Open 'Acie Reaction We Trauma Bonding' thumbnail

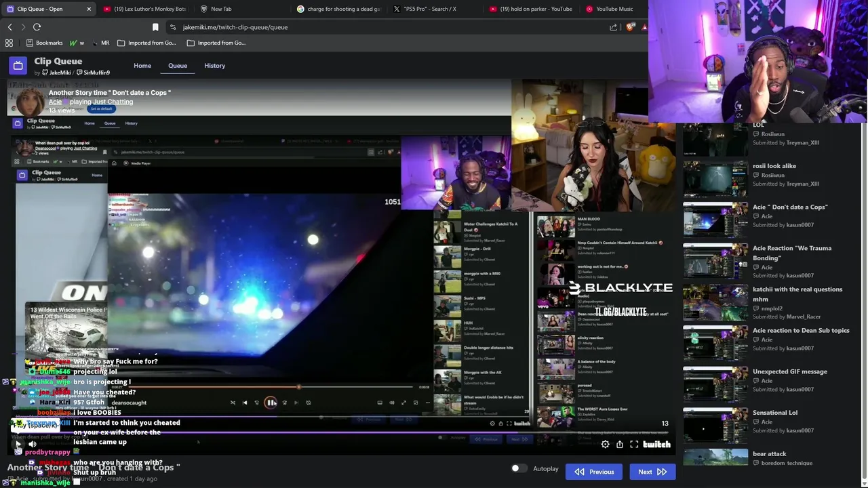tap(715, 261)
